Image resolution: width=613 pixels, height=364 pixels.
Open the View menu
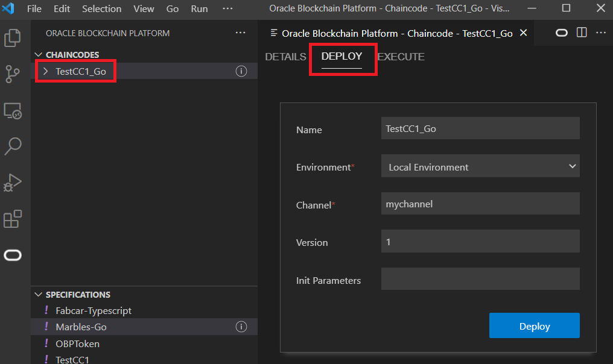point(144,9)
